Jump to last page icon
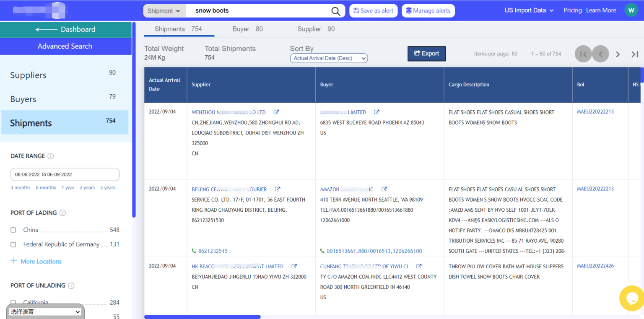 click(x=635, y=54)
